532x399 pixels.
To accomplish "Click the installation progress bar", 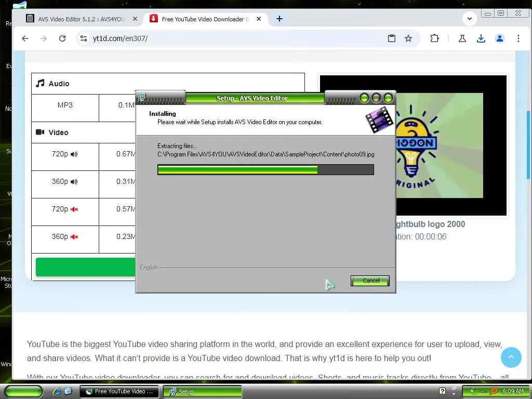I will coord(265,170).
